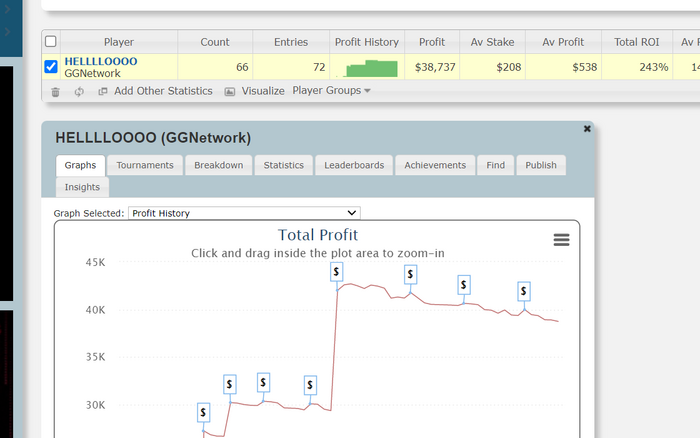Image resolution: width=700 pixels, height=438 pixels.
Task: Click the HELLLLOOOO player name link
Action: coord(101,61)
